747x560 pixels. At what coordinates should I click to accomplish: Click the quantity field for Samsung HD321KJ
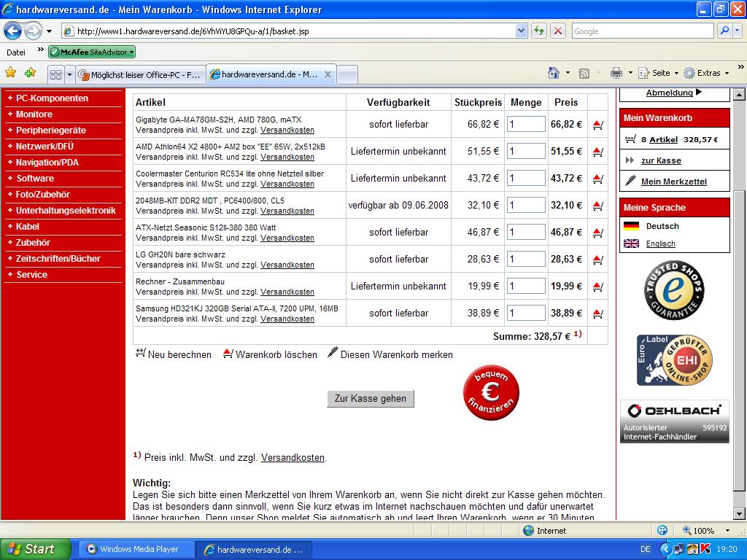click(526, 314)
